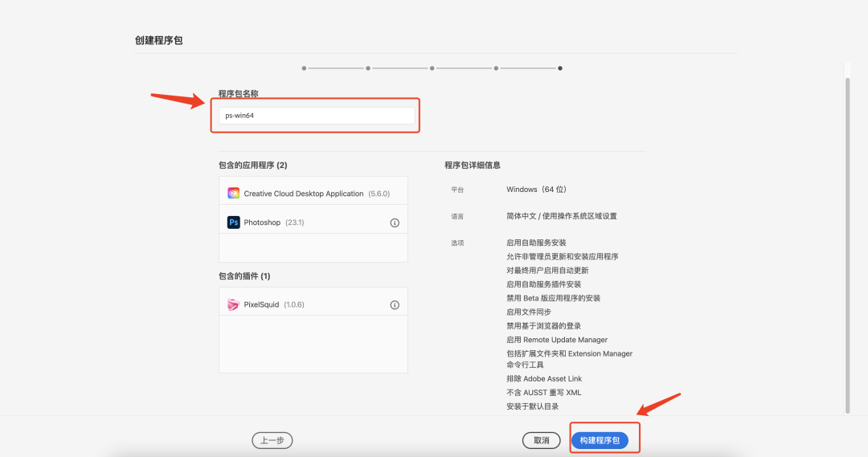Click the Extension Manager 命令行工具 option text
This screenshot has height=457, width=868.
(570, 359)
